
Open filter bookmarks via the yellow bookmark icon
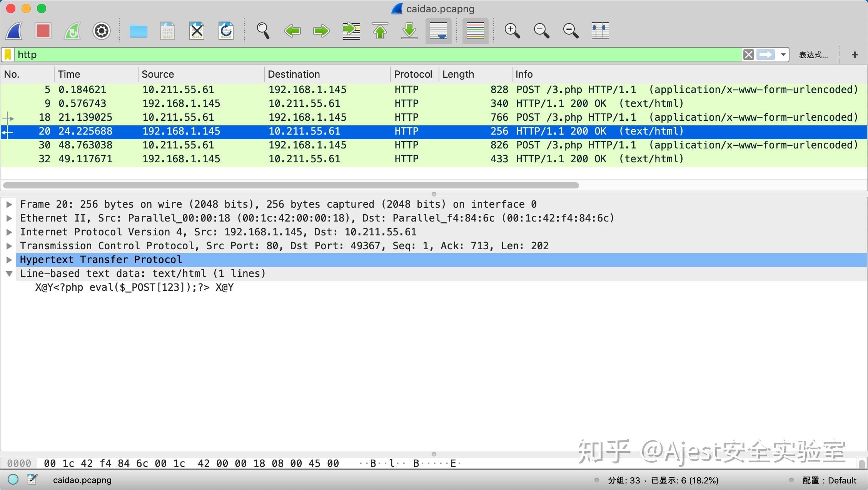pos(8,54)
